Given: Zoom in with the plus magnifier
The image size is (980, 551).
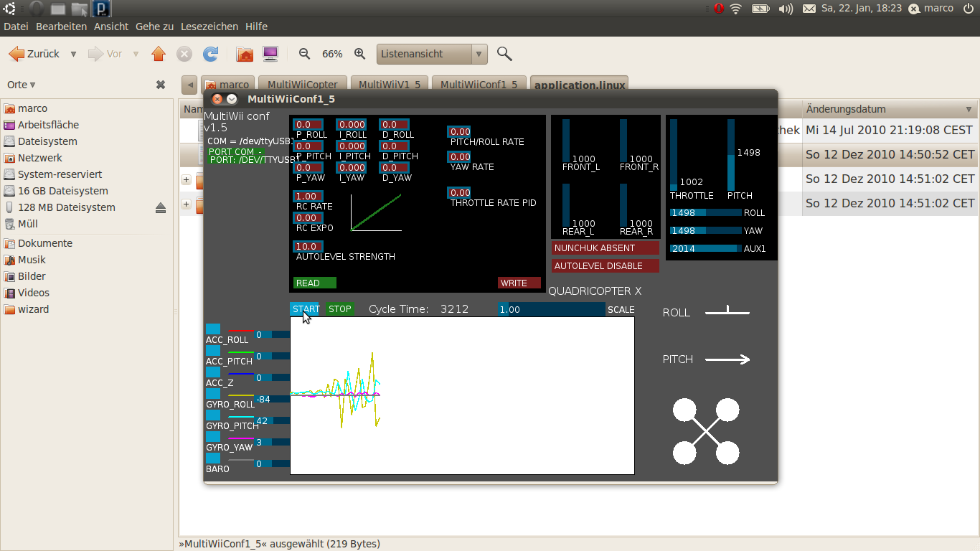Looking at the screenshot, I should pos(360,54).
